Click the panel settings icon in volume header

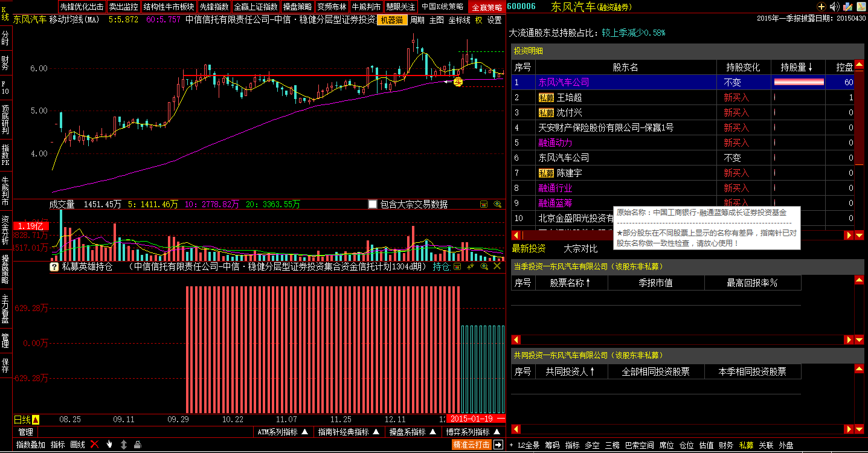pos(484,205)
